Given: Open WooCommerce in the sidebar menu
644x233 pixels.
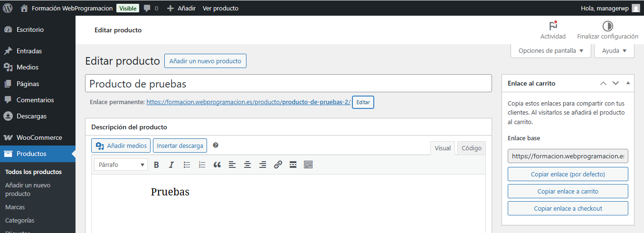Looking at the screenshot, I should 39,137.
